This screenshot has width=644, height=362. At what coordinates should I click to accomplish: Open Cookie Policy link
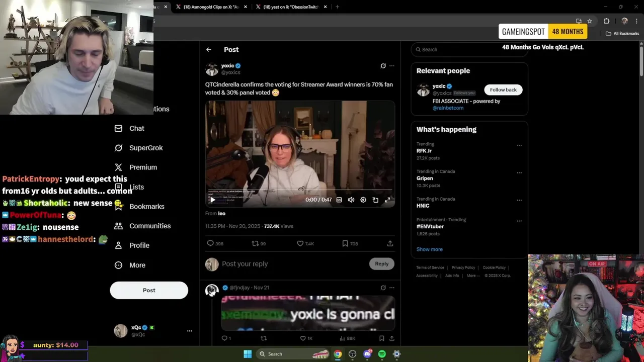tap(494, 267)
